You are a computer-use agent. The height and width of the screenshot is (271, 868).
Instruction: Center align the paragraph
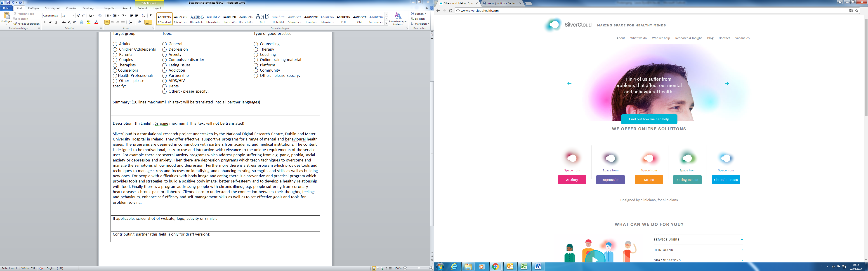112,22
